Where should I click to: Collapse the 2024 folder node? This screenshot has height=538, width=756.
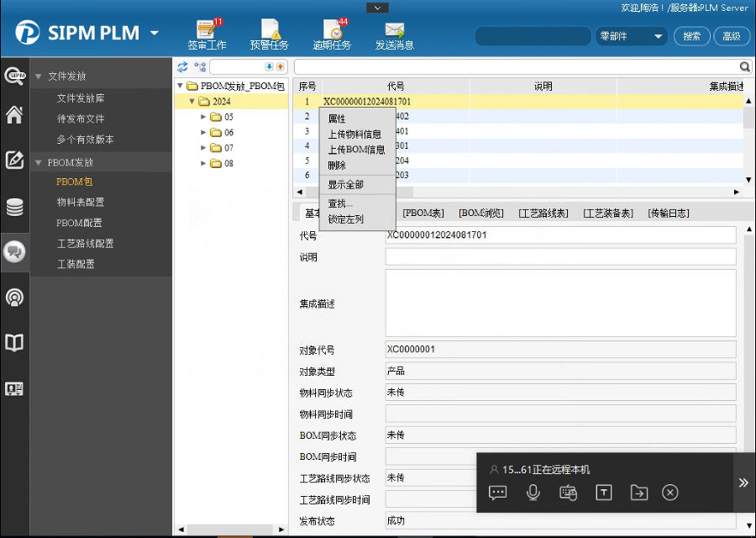click(x=192, y=102)
